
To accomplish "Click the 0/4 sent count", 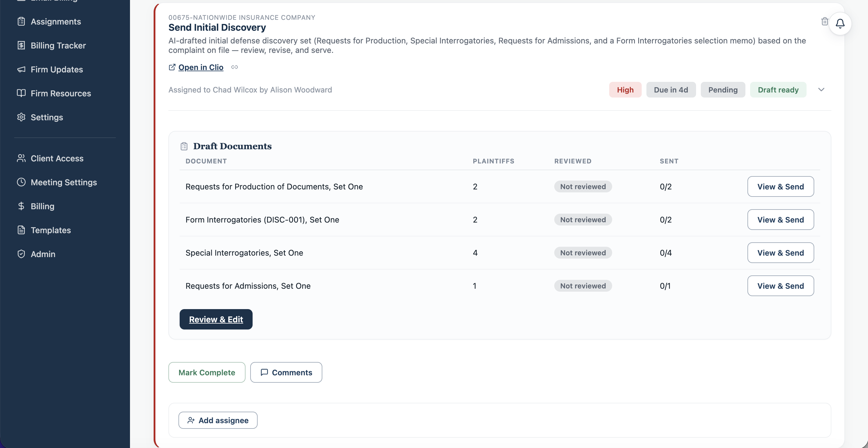I will (x=666, y=252).
